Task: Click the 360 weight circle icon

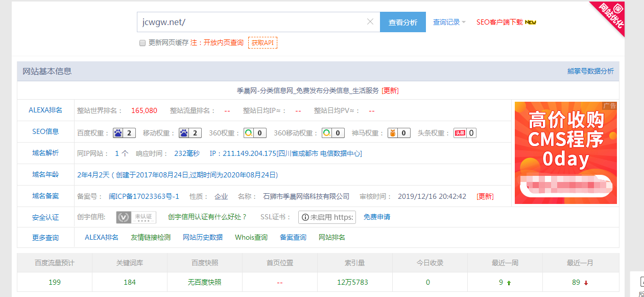Action: pos(249,133)
